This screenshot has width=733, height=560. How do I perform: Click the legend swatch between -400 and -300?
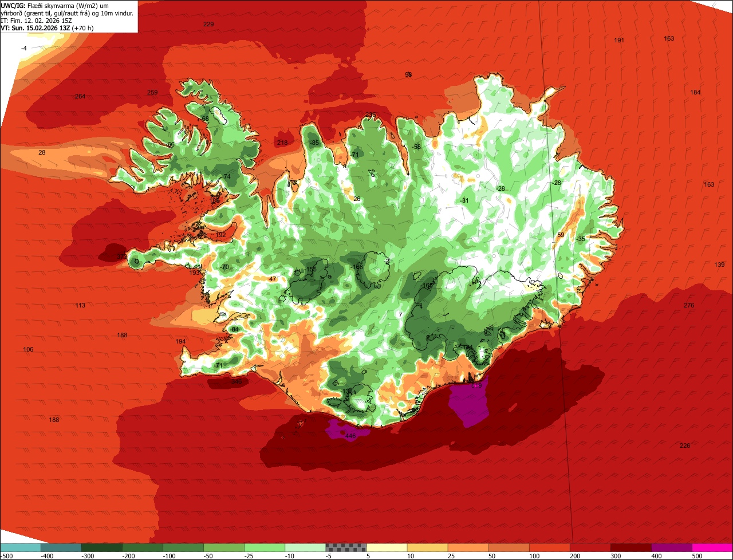(61, 547)
